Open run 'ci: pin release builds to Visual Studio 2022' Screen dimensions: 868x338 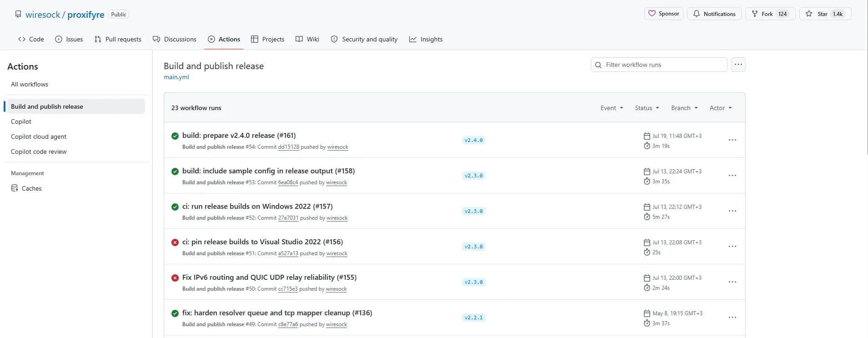(262, 242)
